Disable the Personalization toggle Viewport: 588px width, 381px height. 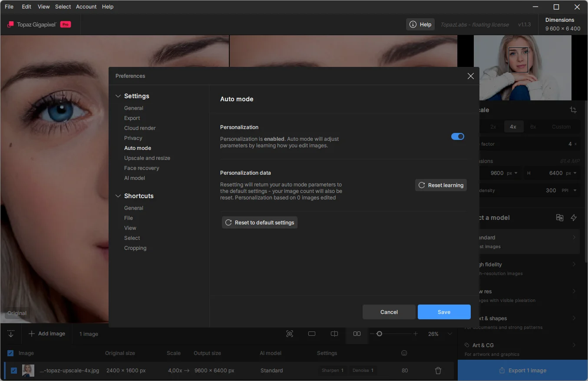[458, 136]
